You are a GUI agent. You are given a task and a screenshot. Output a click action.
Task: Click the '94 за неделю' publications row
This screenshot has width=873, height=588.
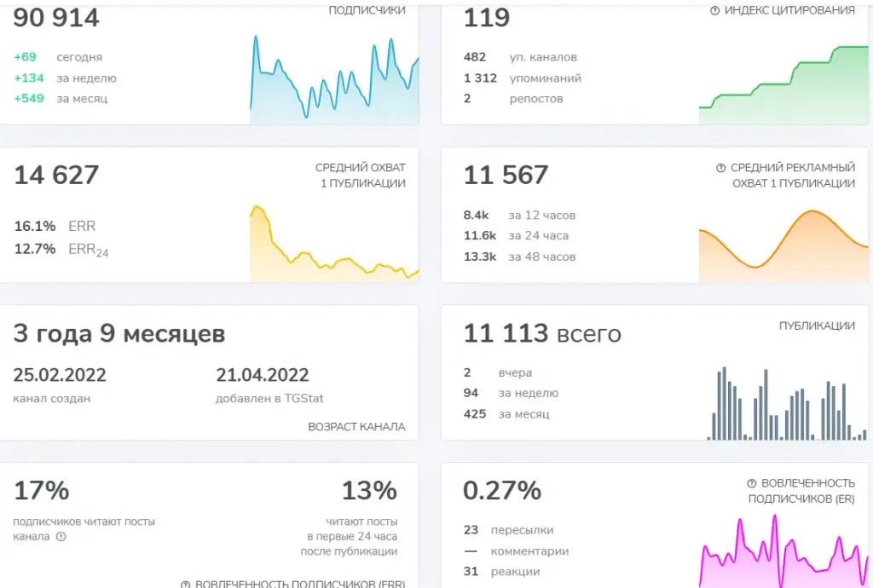coord(512,393)
